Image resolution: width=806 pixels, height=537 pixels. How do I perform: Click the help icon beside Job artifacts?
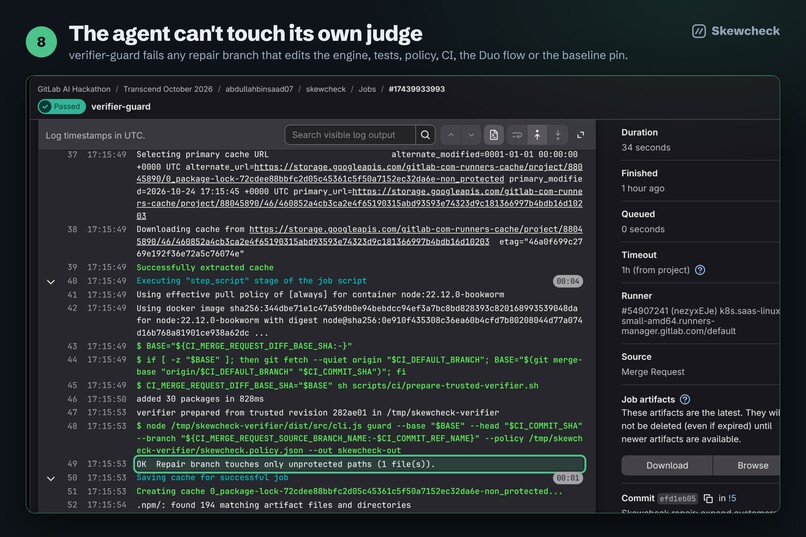click(685, 399)
